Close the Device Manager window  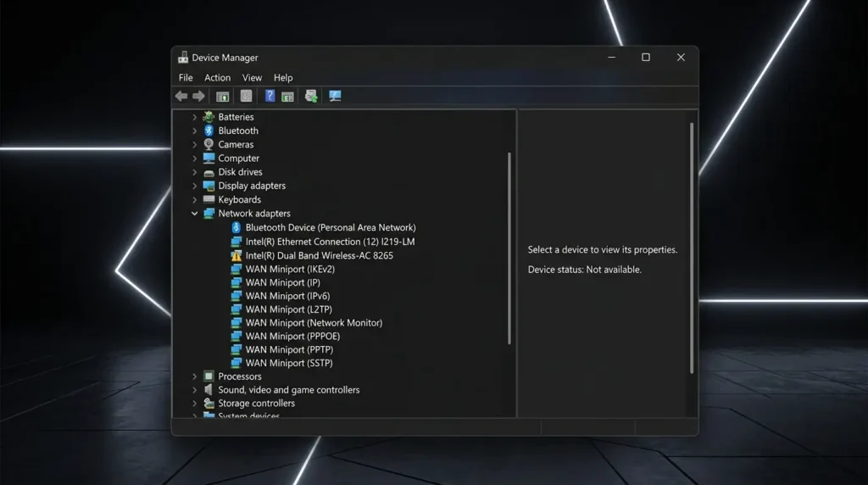[681, 57]
